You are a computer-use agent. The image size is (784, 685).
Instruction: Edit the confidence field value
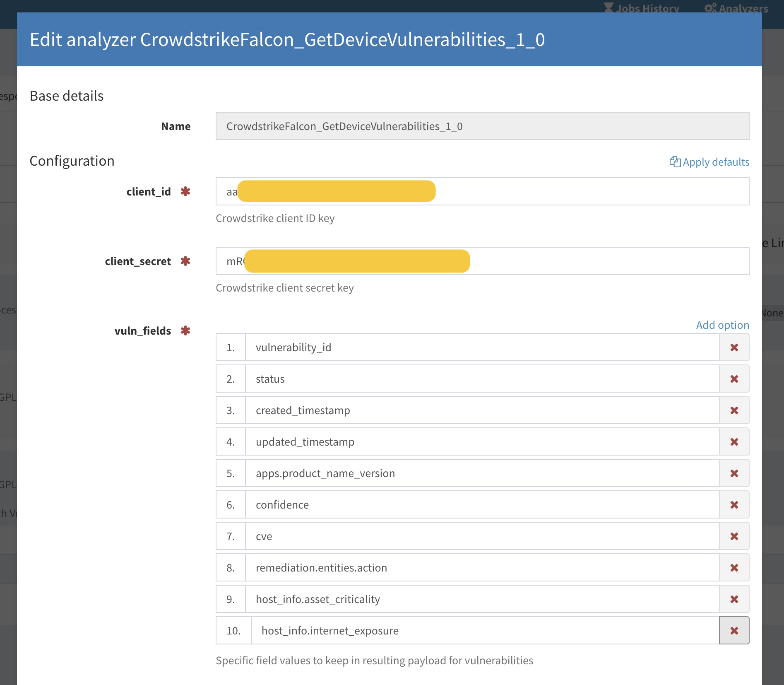tap(482, 504)
